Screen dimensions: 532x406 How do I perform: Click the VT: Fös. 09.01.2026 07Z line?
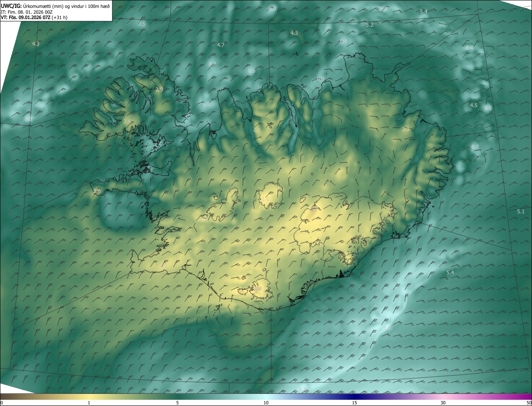[x=34, y=18]
